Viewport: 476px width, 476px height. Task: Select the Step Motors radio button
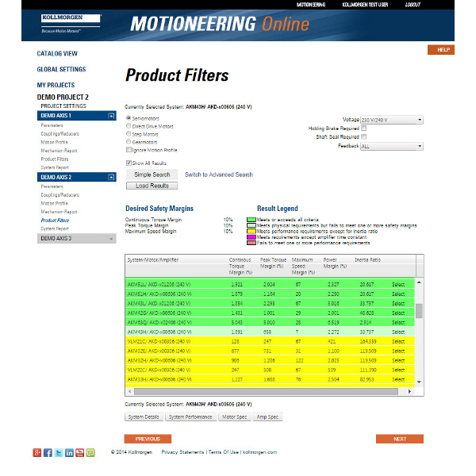129,134
